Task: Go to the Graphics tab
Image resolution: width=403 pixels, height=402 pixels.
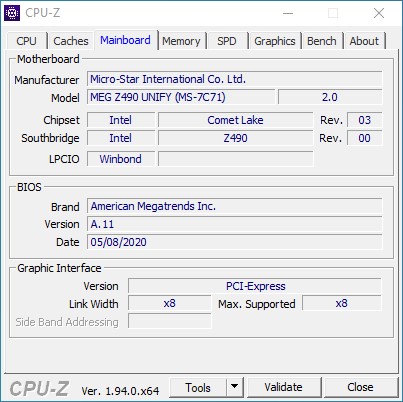Action: pyautogui.click(x=275, y=41)
